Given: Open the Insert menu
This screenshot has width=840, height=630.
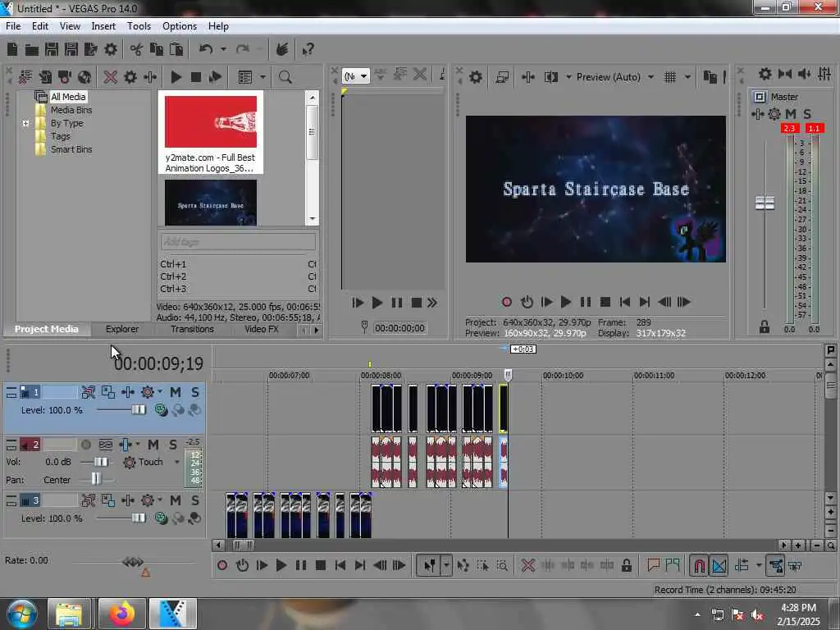Looking at the screenshot, I should (103, 26).
